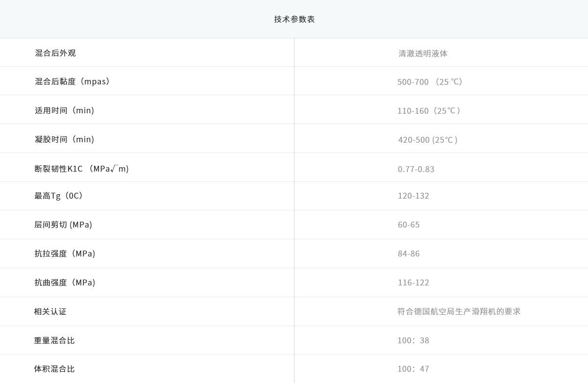Select the 混合后外观 row label
588x383 pixels.
tap(55, 53)
